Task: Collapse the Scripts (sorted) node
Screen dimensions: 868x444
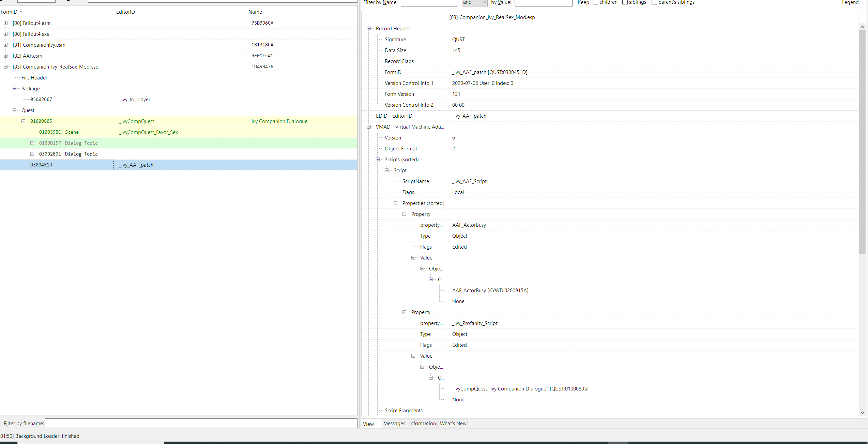Action: click(378, 160)
